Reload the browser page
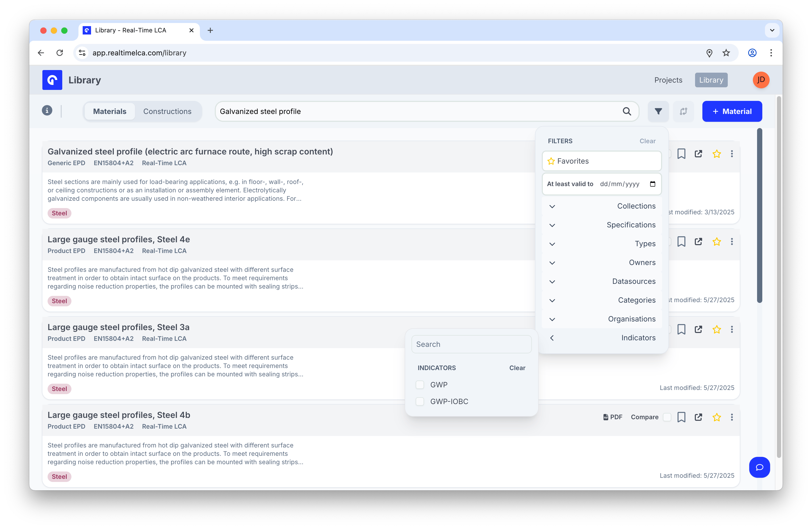Image resolution: width=812 pixels, height=529 pixels. point(60,53)
